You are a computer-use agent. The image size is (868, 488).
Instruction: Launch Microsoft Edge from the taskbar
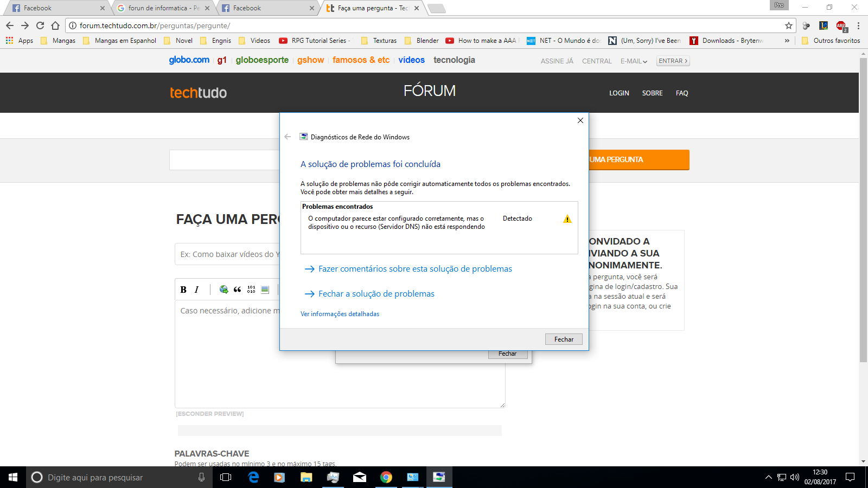coord(253,477)
